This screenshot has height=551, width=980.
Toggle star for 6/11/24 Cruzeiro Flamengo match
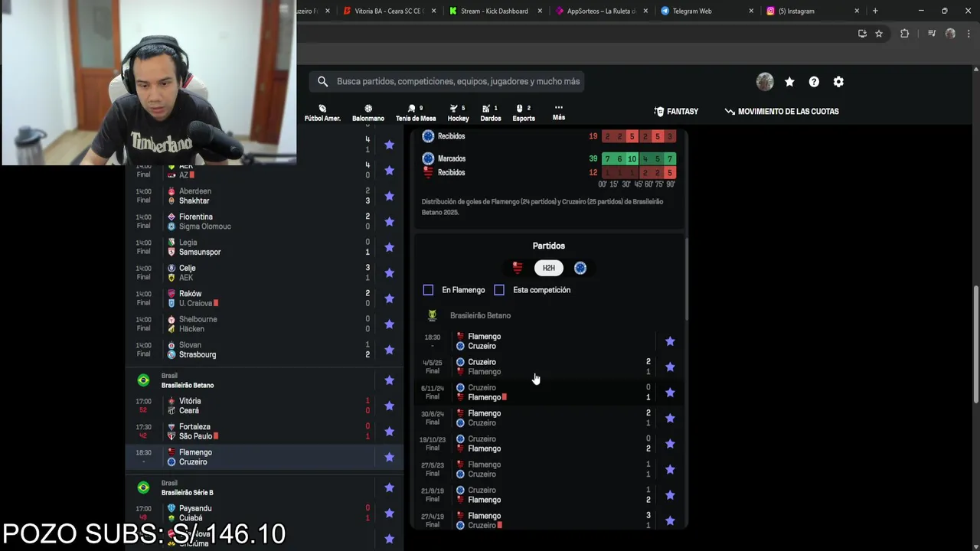pyautogui.click(x=670, y=393)
